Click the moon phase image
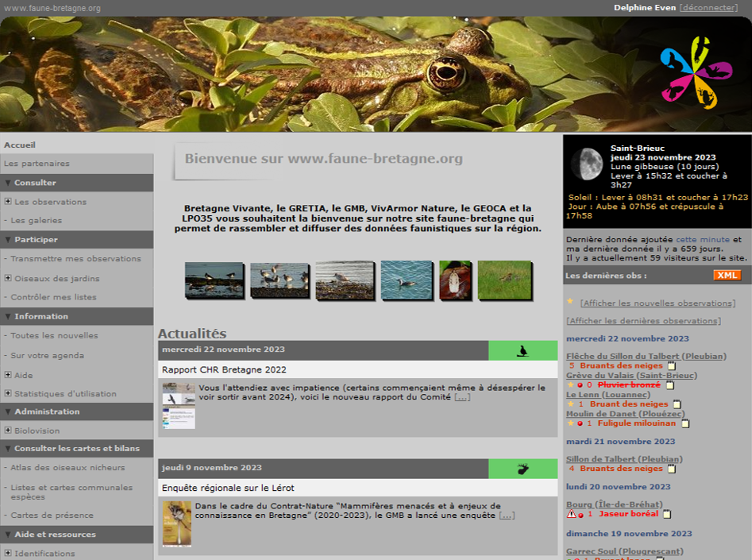Image resolution: width=752 pixels, height=560 pixels. pyautogui.click(x=587, y=164)
